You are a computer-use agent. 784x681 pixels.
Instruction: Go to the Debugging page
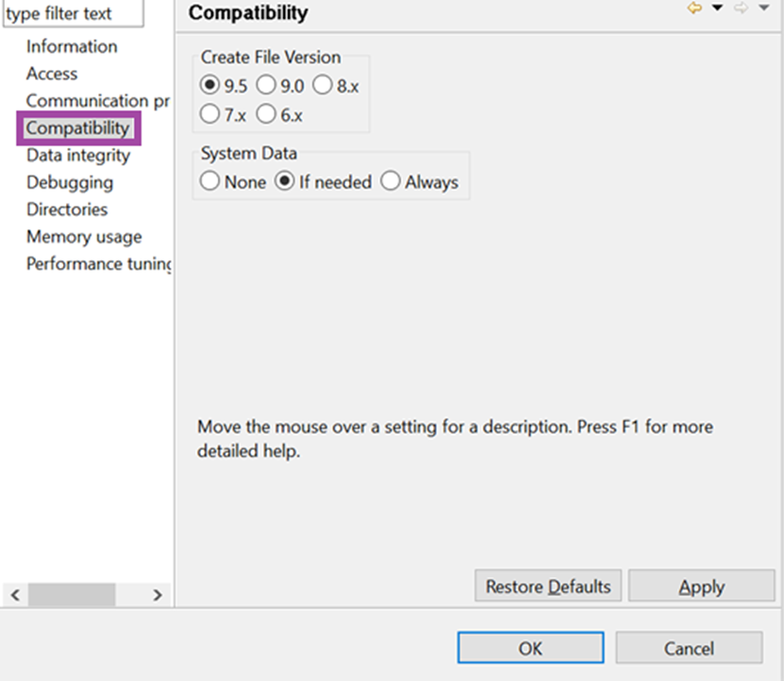pos(70,182)
